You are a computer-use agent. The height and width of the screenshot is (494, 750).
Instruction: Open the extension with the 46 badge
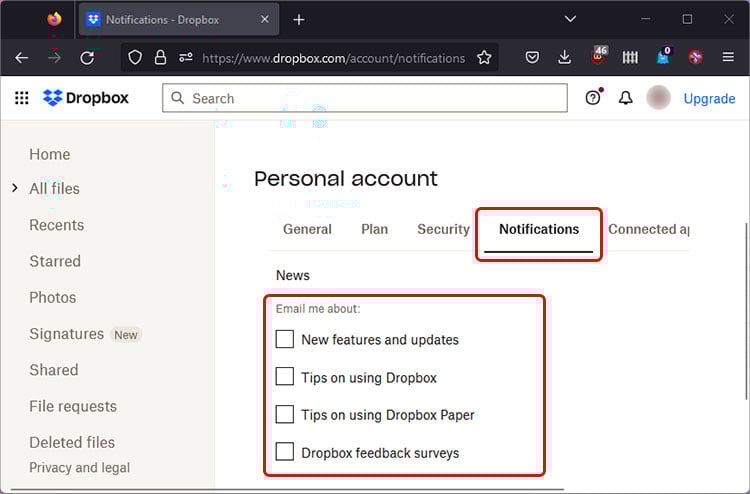598,56
